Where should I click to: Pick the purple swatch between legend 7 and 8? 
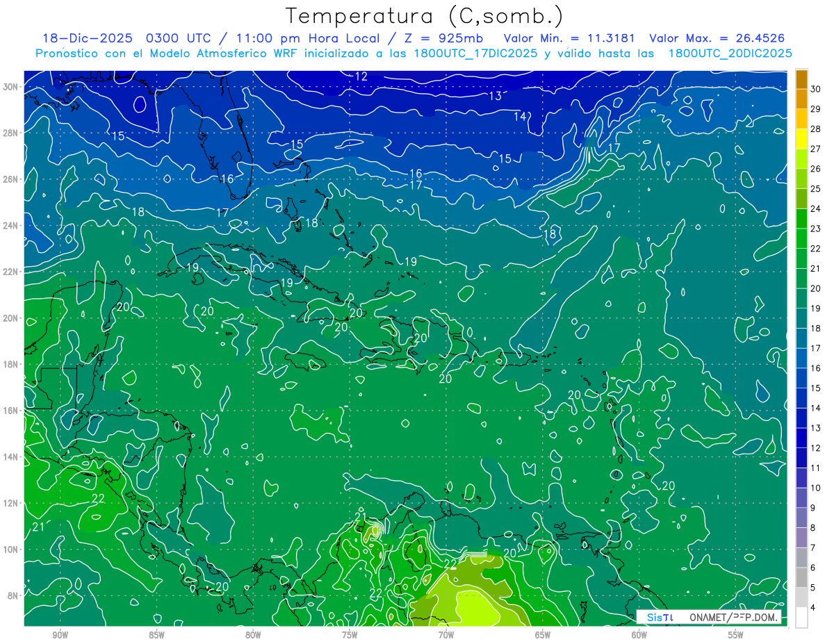(801, 538)
